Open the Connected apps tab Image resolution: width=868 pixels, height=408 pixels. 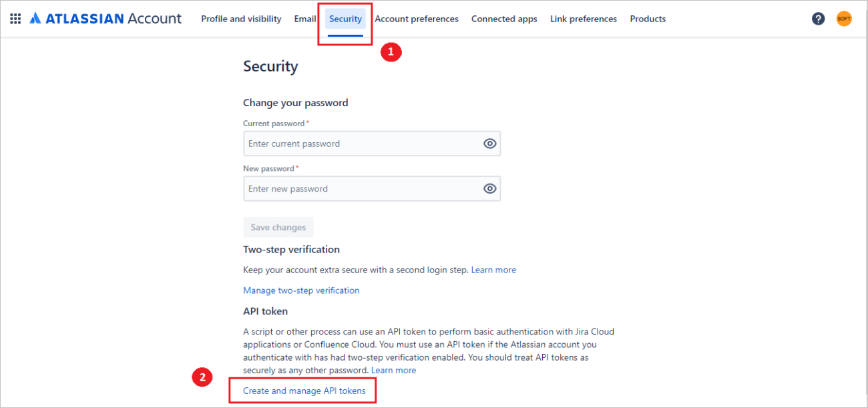pos(504,19)
